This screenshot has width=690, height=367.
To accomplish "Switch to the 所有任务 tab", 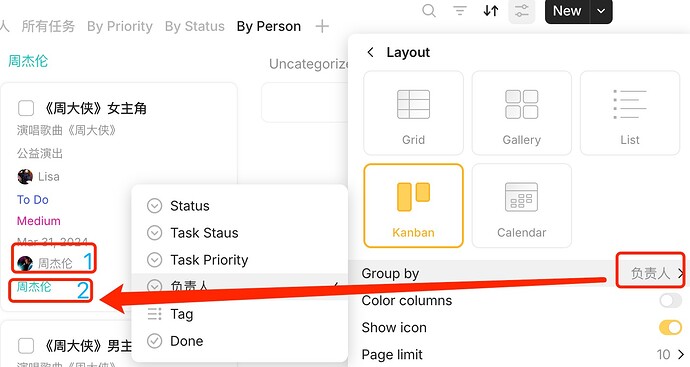I will pyautogui.click(x=48, y=26).
